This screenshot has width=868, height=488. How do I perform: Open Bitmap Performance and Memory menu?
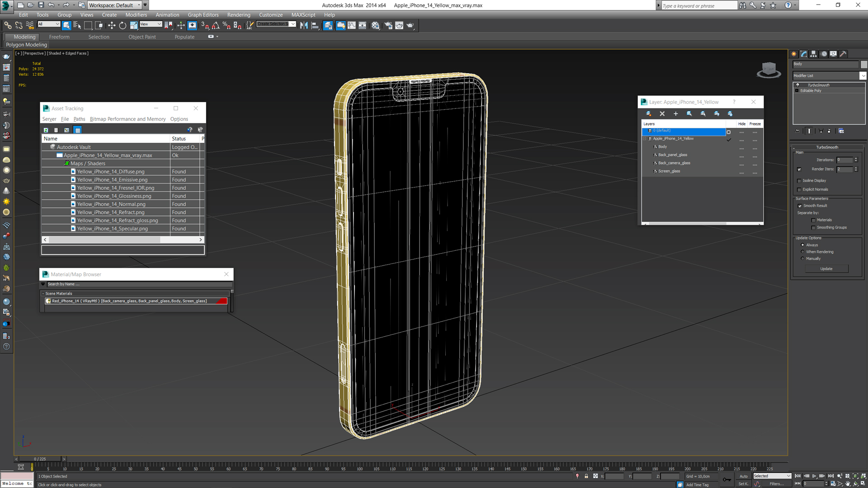pyautogui.click(x=127, y=119)
